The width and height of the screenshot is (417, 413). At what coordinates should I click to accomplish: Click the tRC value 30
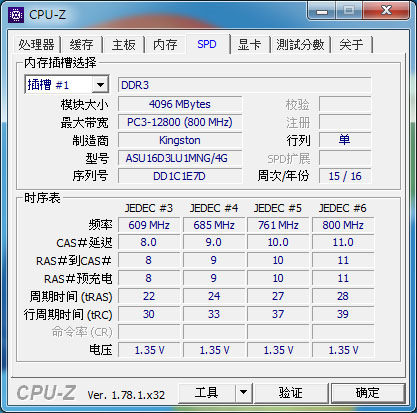tap(149, 314)
